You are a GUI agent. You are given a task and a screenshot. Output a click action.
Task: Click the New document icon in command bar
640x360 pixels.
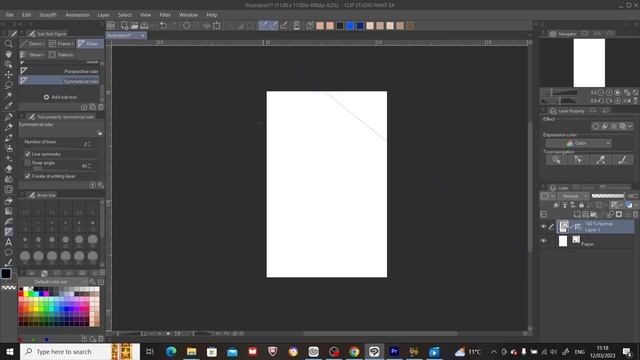tap(124, 26)
